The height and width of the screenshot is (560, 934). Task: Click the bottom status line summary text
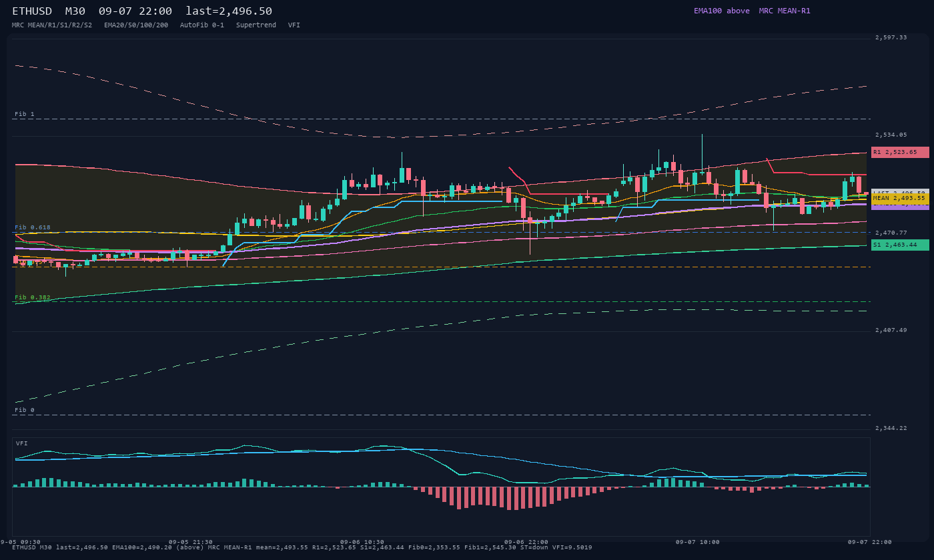[302, 547]
